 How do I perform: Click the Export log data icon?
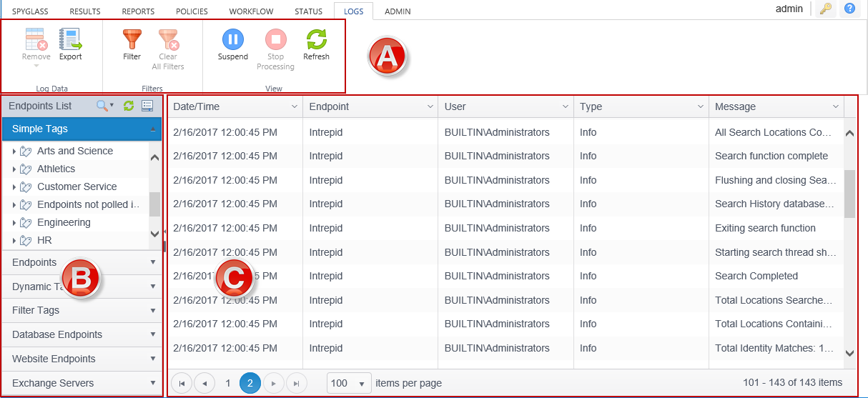70,40
